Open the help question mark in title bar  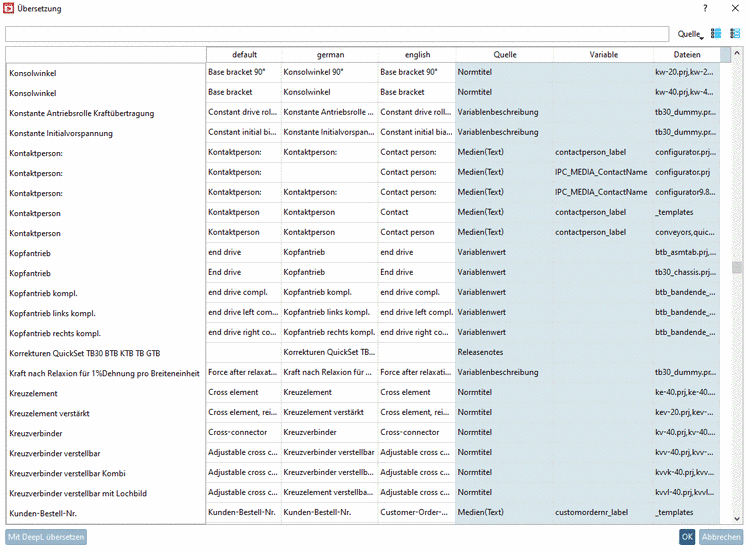(705, 8)
